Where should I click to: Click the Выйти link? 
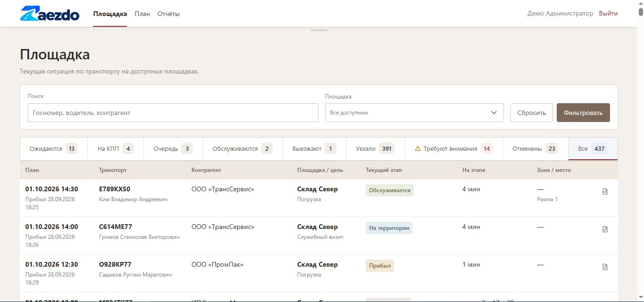(608, 14)
